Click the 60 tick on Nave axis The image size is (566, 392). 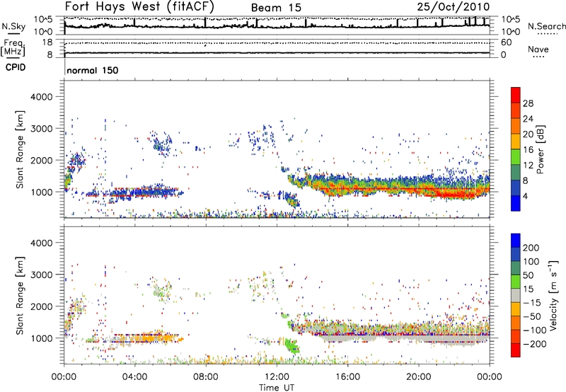point(507,42)
